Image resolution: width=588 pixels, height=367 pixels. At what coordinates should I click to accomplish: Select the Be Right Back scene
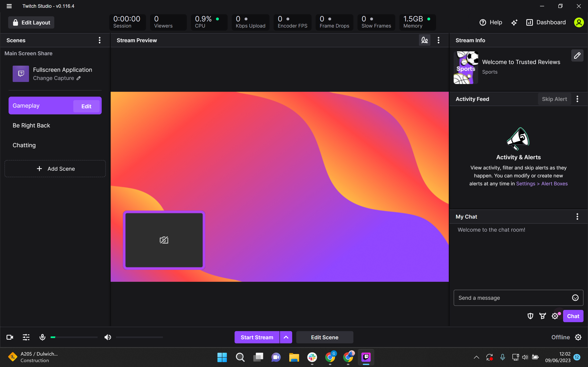[x=31, y=125]
